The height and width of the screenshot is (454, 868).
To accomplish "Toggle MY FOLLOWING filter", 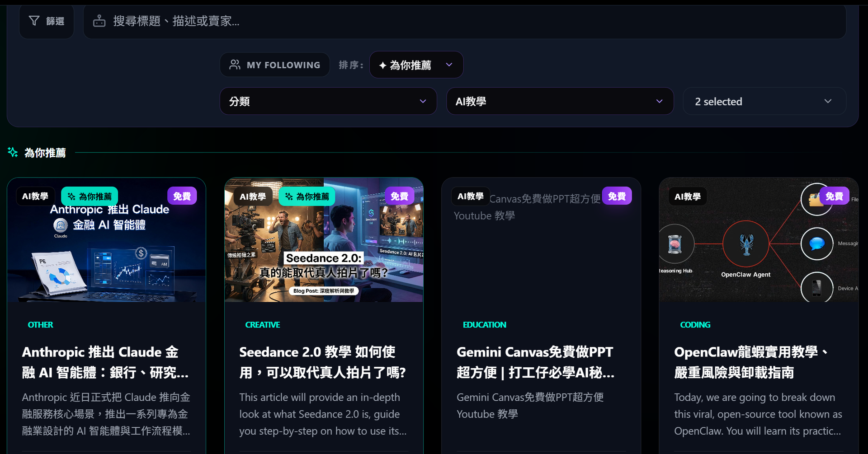I will click(x=274, y=65).
